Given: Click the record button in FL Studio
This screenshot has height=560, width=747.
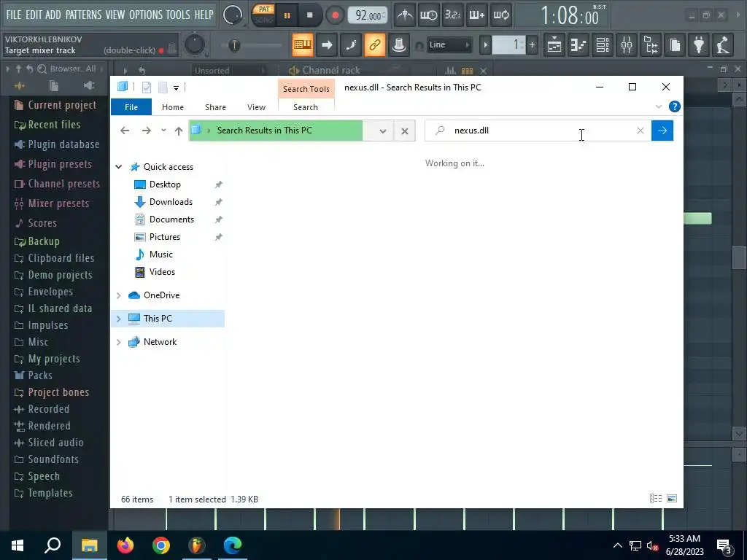Looking at the screenshot, I should (336, 15).
